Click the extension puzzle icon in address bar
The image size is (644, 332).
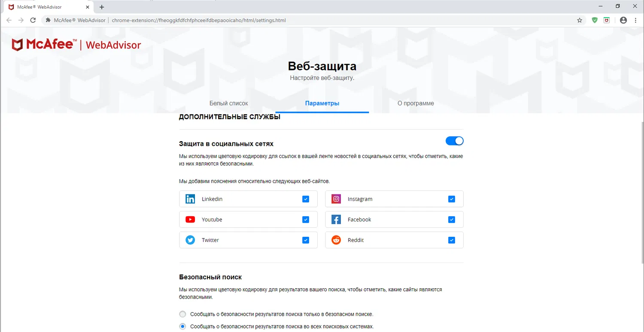tap(47, 20)
